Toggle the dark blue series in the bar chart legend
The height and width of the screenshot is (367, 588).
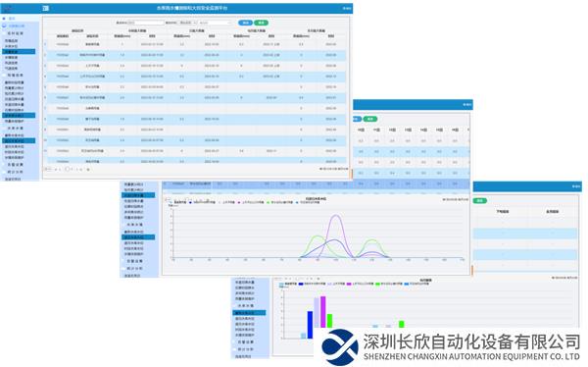pos(301,284)
